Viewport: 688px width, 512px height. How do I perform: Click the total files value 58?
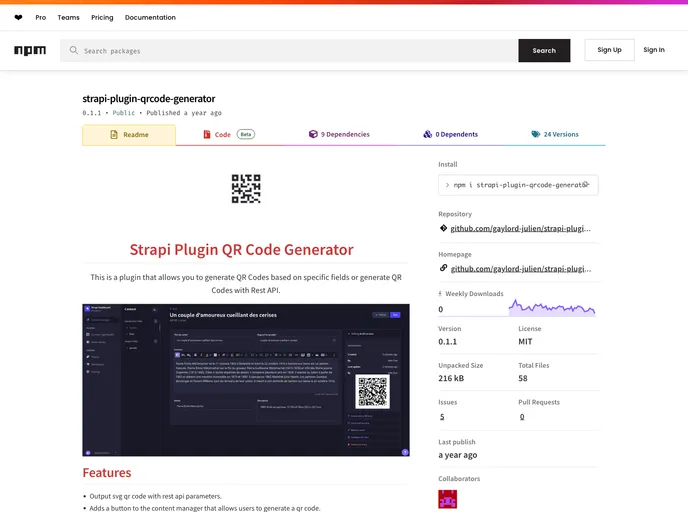point(523,378)
